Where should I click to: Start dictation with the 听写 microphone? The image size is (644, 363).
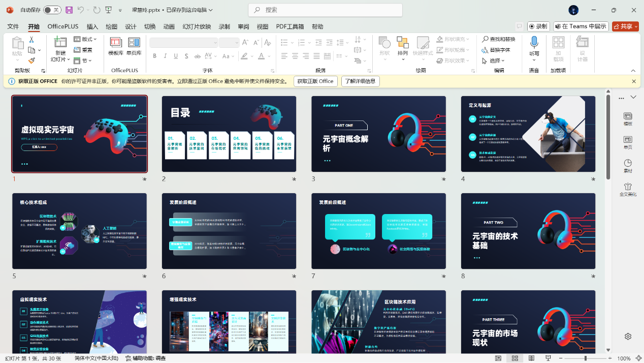pos(534,46)
